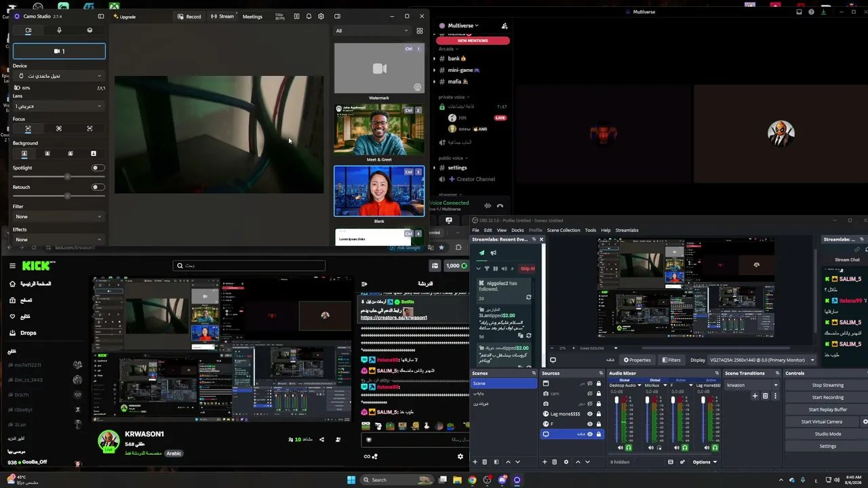This screenshot has width=868, height=488.
Task: Select the first Focus mode icon
Action: coord(28,128)
